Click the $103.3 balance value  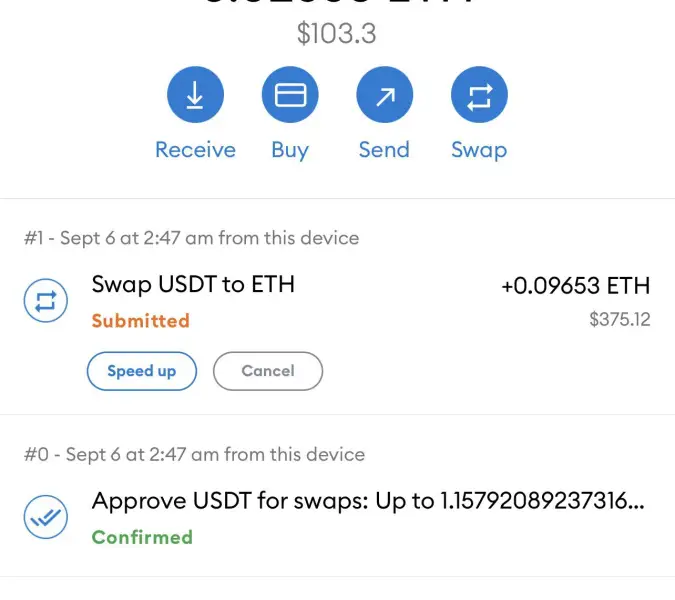click(x=337, y=34)
